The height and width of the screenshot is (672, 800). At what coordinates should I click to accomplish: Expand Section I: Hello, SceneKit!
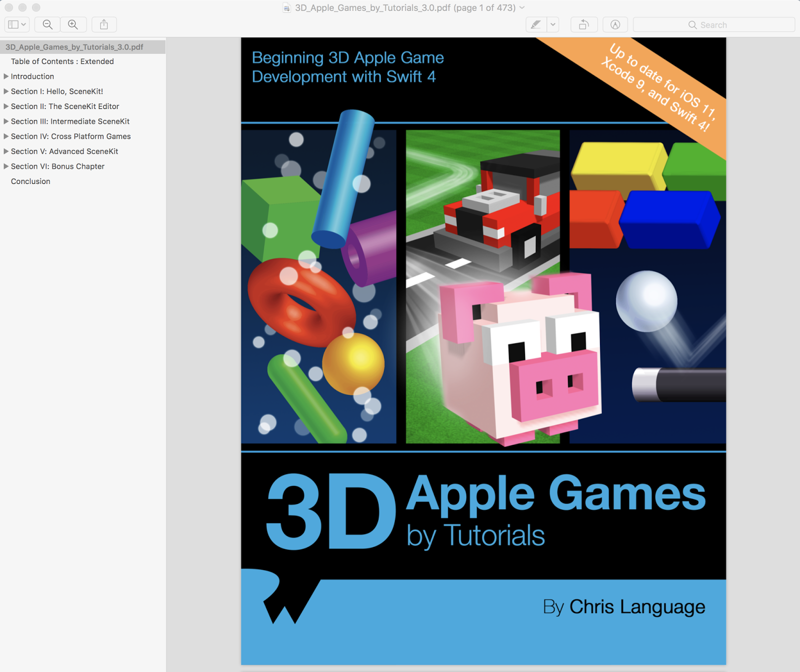6,91
